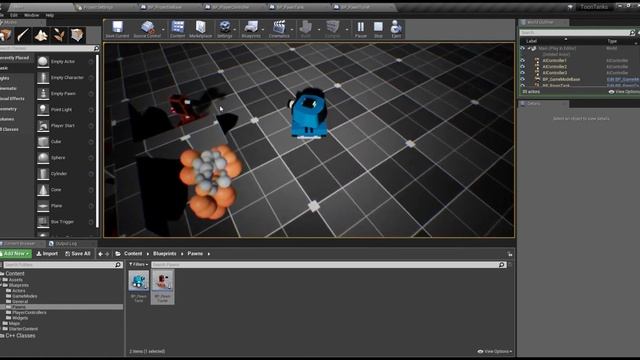Open the Filters dropdown in Content Browser
Screen dimensions: 640x360
139,264
